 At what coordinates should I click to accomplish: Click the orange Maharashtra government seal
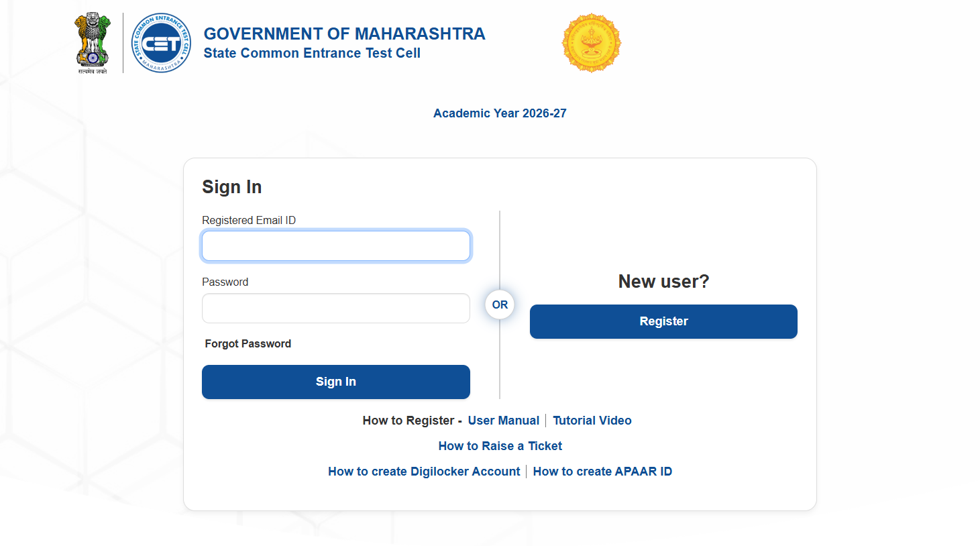(x=591, y=43)
